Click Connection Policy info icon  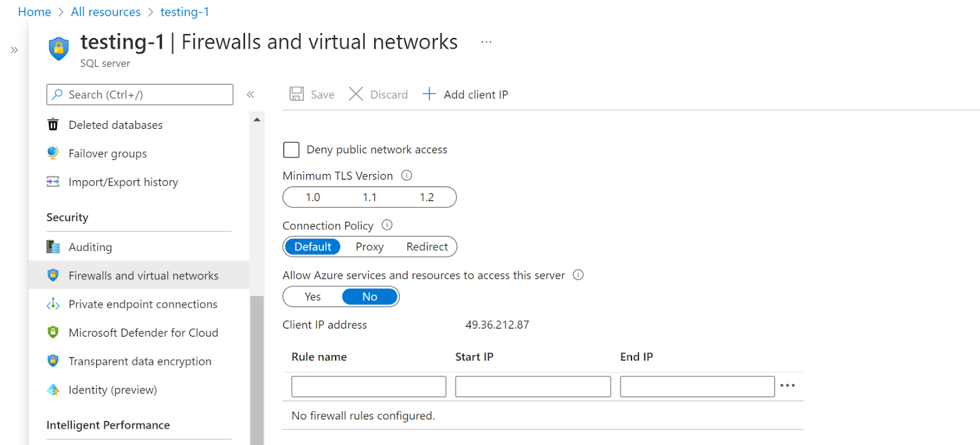pos(387,226)
